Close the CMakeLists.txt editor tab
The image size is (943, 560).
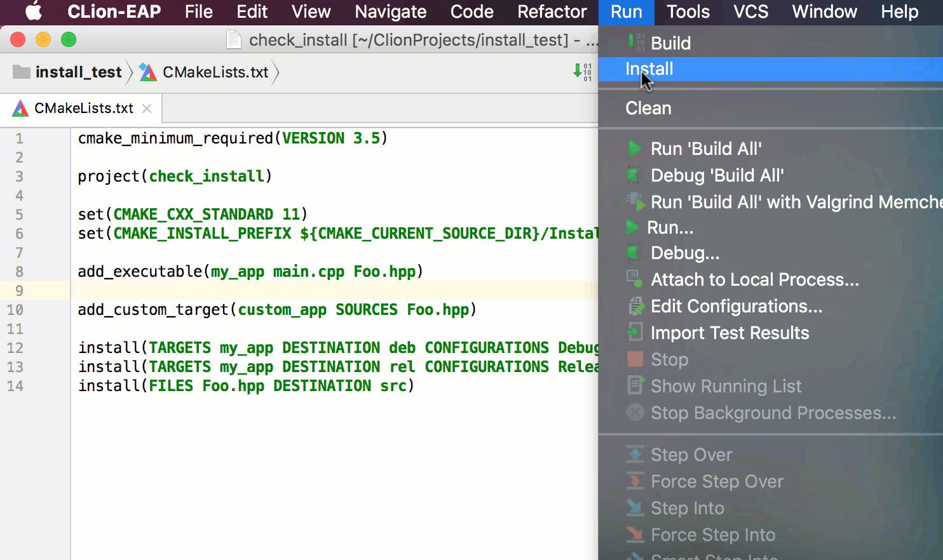147,109
